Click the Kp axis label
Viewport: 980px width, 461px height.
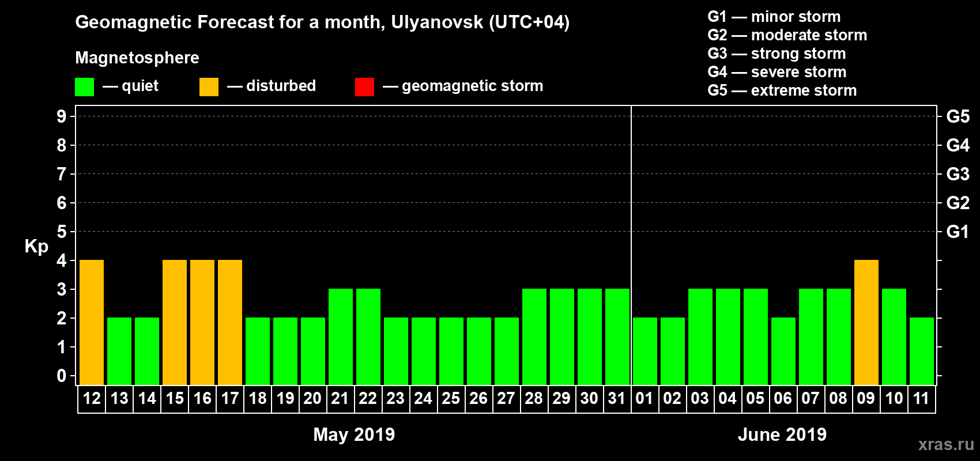pyautogui.click(x=36, y=246)
